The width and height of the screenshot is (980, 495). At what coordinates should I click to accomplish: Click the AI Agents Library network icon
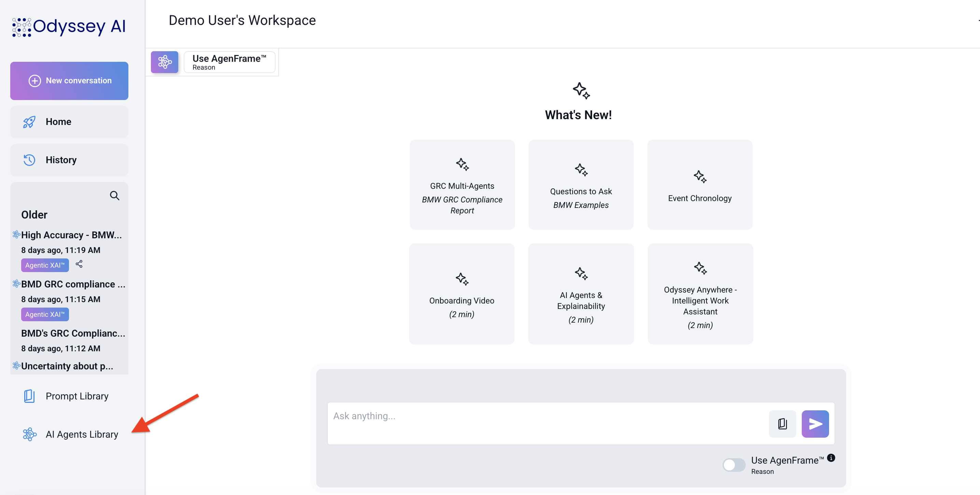[x=30, y=434]
